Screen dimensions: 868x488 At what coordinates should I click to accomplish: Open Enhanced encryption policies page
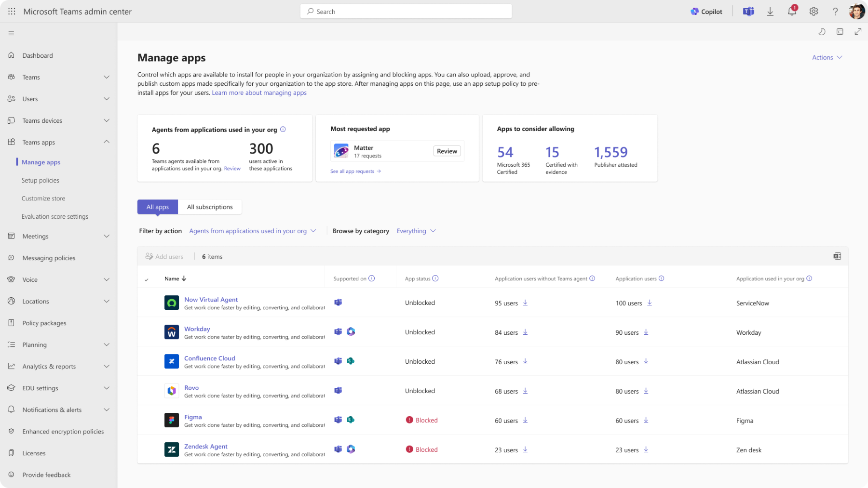click(63, 431)
